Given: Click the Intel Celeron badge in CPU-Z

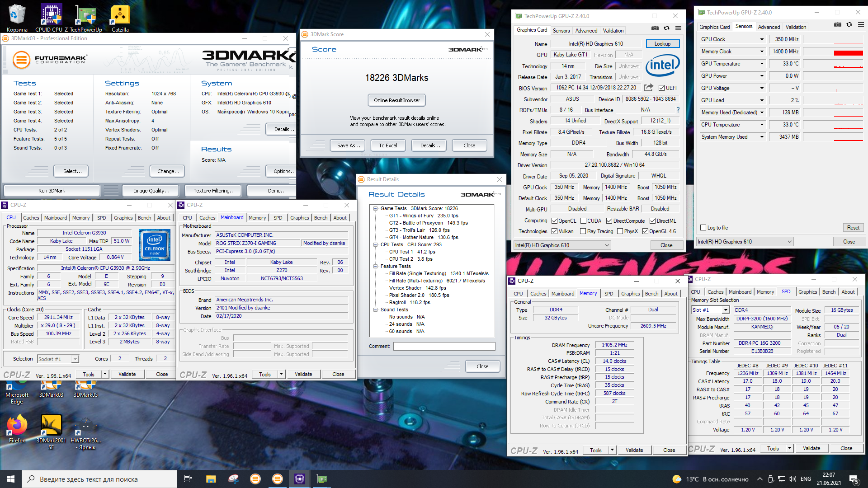Looking at the screenshot, I should tap(155, 244).
